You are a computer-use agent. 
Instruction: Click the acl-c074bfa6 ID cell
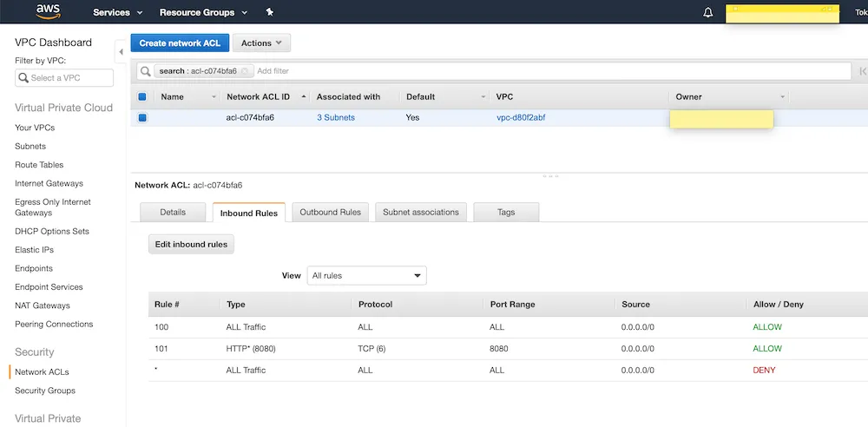[x=250, y=117]
